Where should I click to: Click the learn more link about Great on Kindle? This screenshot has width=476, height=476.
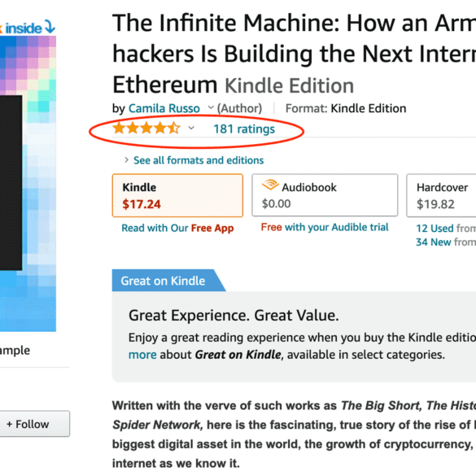(142, 355)
